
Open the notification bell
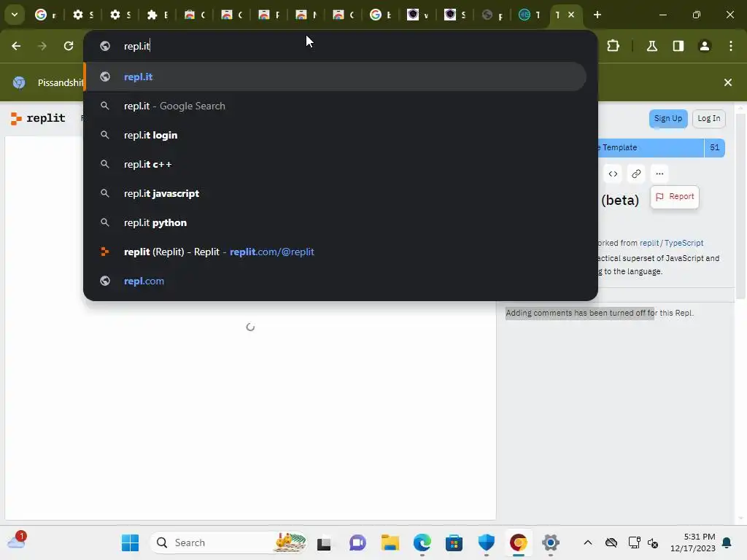tap(727, 542)
